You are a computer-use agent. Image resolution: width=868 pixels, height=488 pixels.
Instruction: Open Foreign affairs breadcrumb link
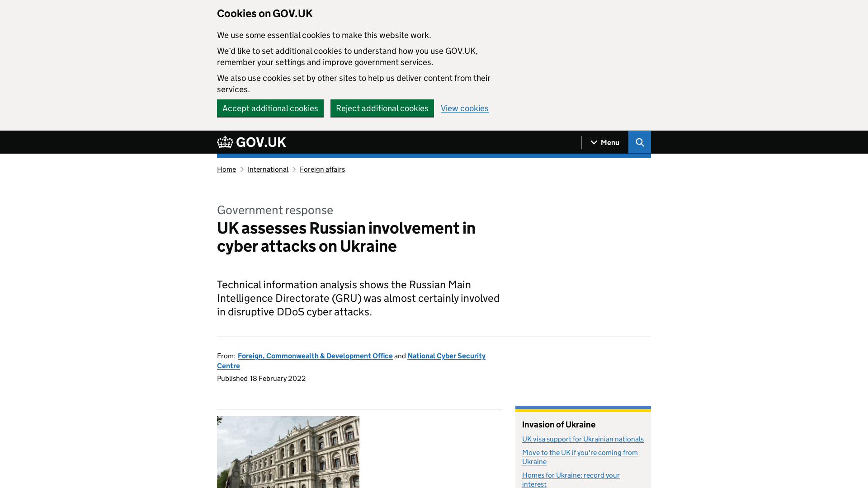tap(322, 169)
